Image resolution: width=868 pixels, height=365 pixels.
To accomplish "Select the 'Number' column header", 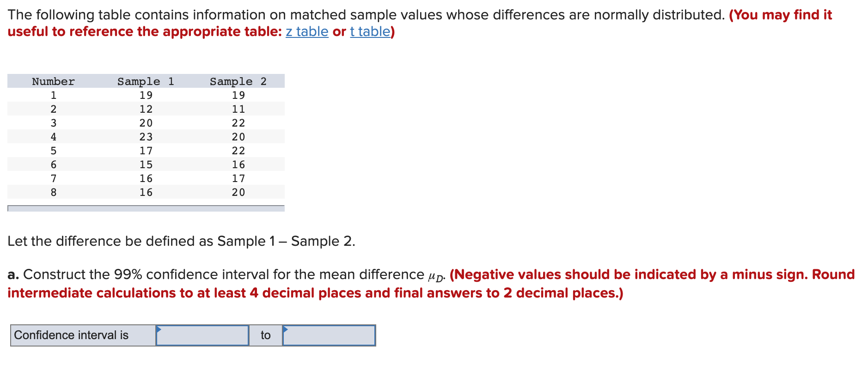I will click(53, 81).
